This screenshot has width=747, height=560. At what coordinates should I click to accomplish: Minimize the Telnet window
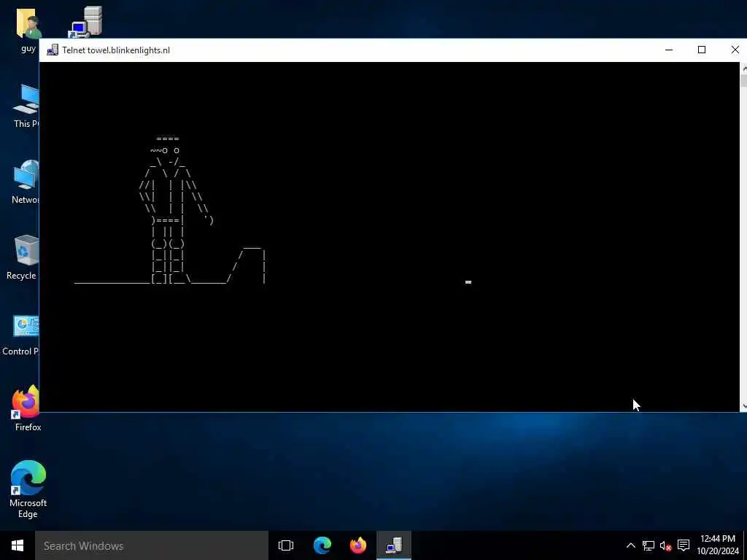(x=669, y=50)
